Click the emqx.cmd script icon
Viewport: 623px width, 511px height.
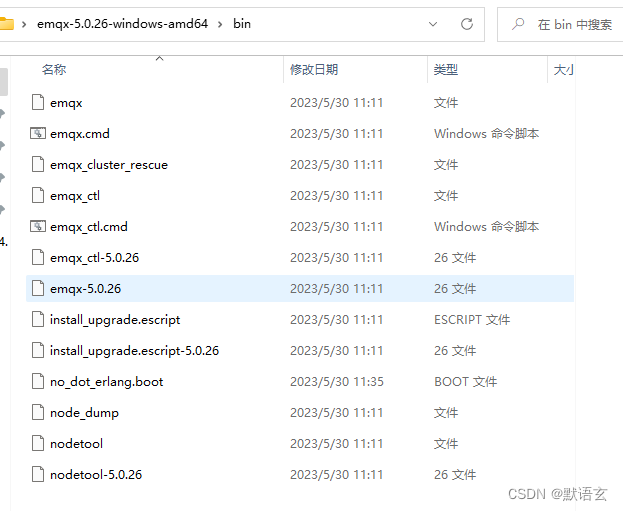tap(38, 134)
